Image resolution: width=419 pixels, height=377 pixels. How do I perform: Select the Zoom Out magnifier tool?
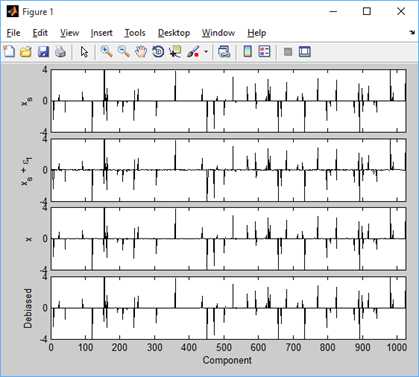click(x=124, y=52)
